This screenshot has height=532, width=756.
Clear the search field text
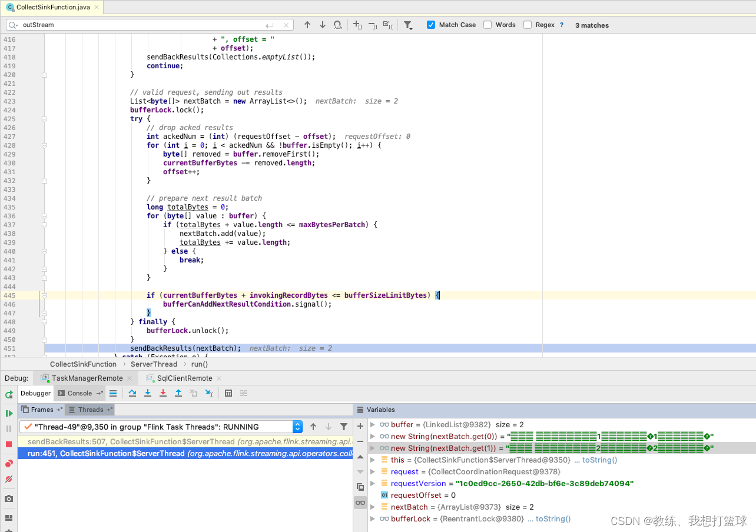(287, 25)
